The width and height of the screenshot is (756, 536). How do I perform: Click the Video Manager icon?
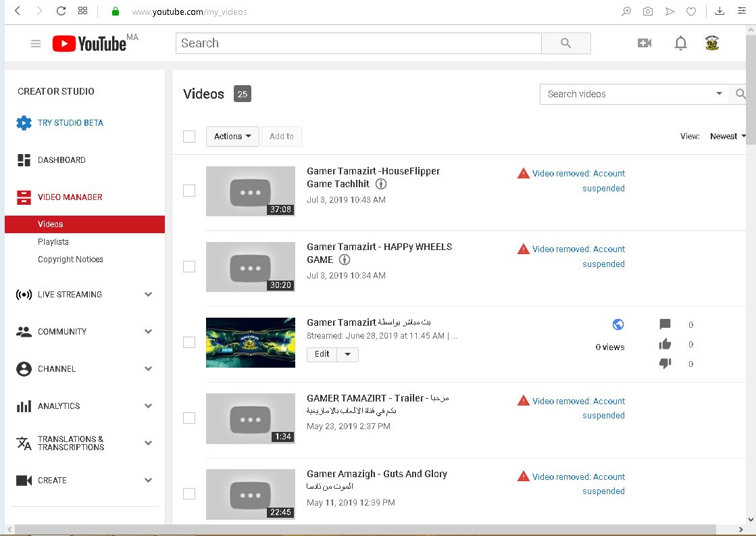coord(24,197)
